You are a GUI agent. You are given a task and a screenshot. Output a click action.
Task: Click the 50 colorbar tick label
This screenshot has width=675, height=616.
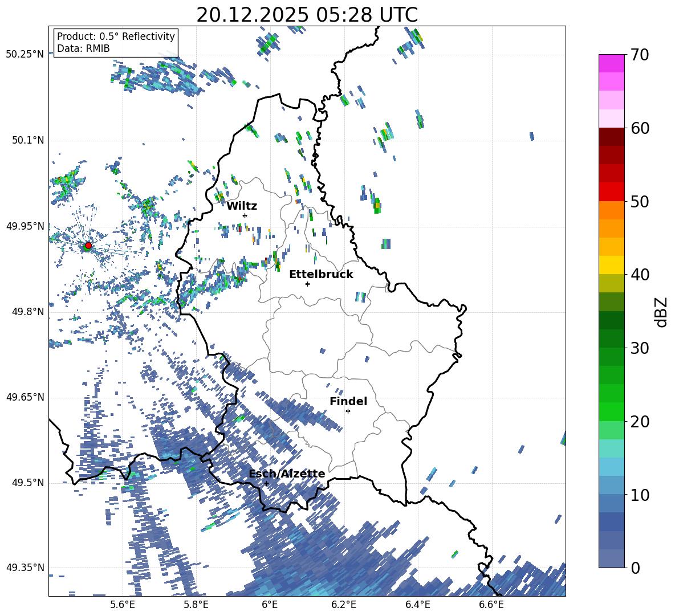(640, 201)
